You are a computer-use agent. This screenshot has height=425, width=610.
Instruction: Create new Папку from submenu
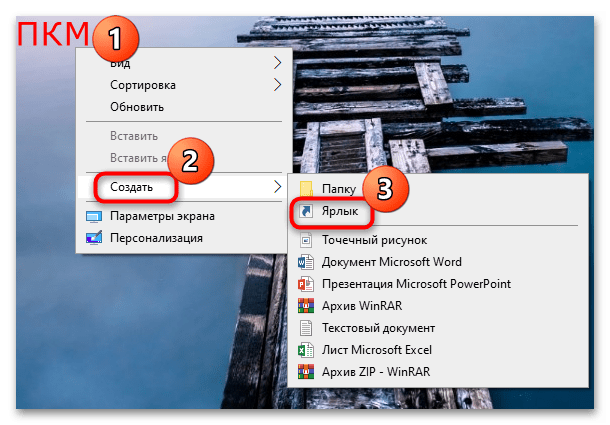point(438,189)
